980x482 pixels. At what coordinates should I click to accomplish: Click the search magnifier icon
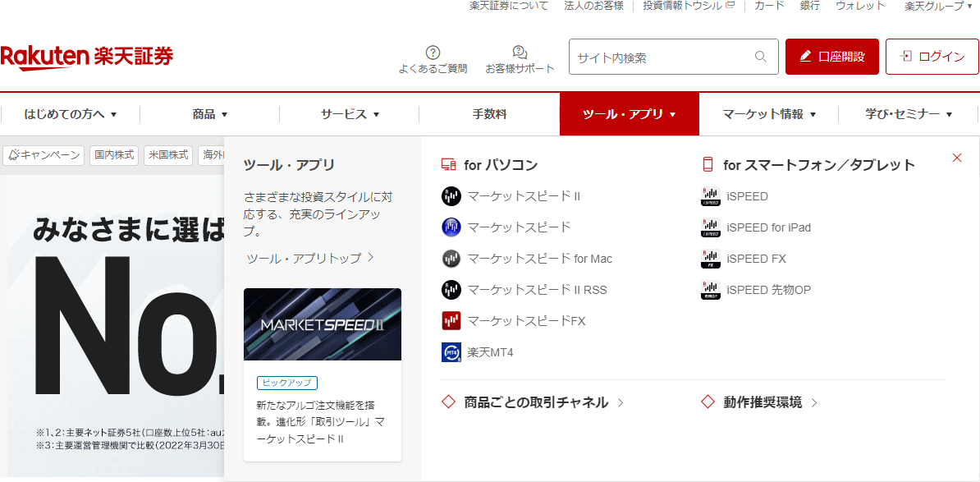(761, 57)
